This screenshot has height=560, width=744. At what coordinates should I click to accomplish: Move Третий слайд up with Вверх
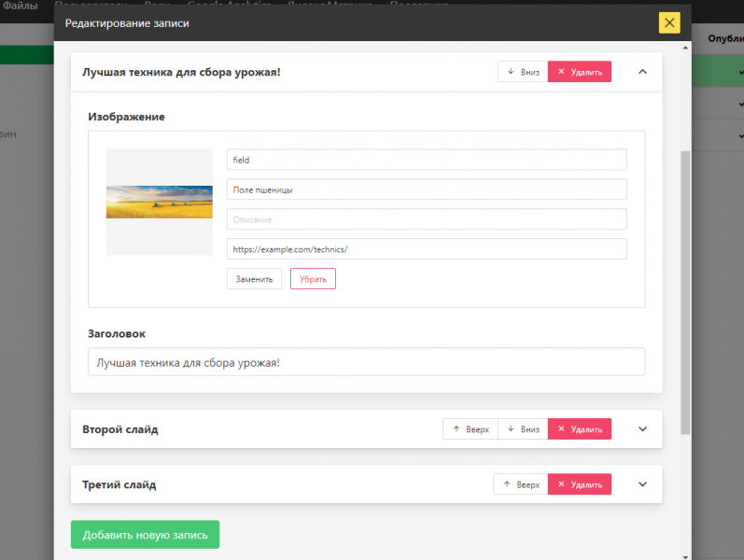point(520,484)
